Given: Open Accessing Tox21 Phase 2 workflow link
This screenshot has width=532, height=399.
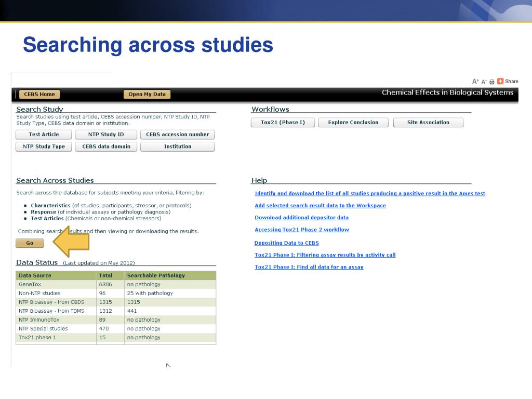Looking at the screenshot, I should click(x=302, y=230).
